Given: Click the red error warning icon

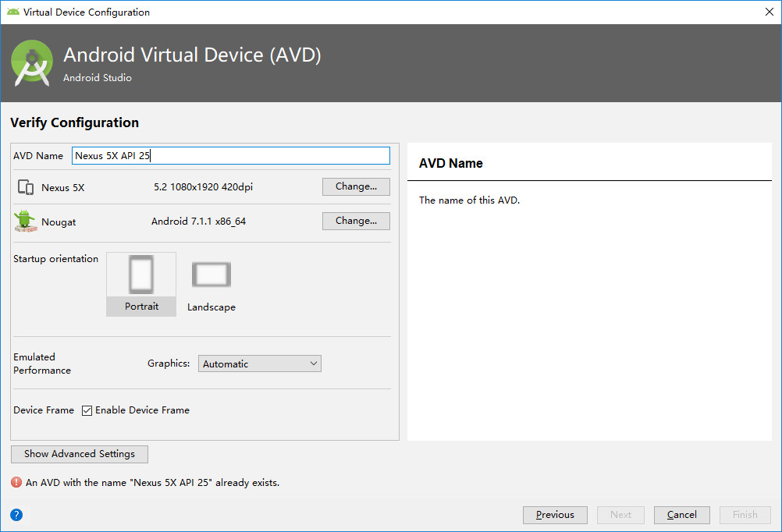Looking at the screenshot, I should click(x=16, y=482).
